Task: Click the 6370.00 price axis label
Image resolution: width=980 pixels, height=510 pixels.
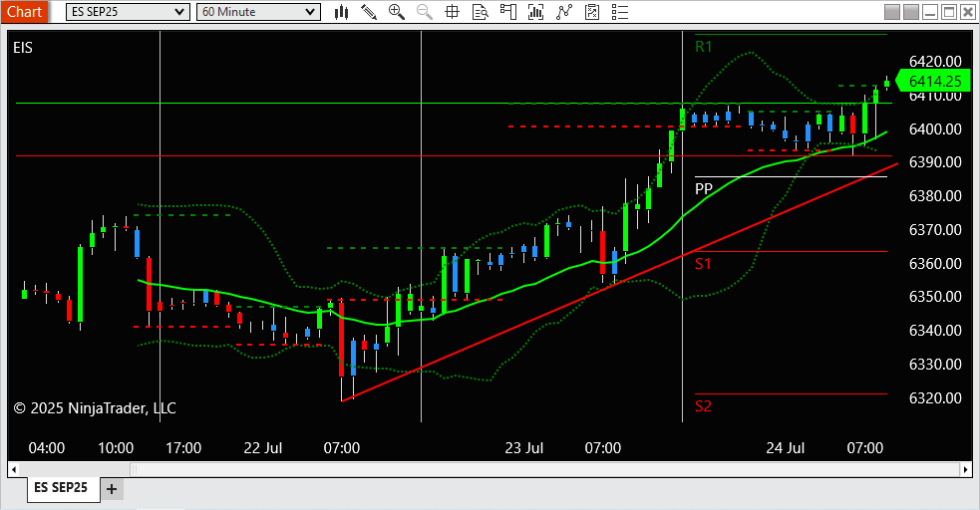Action: coord(935,229)
